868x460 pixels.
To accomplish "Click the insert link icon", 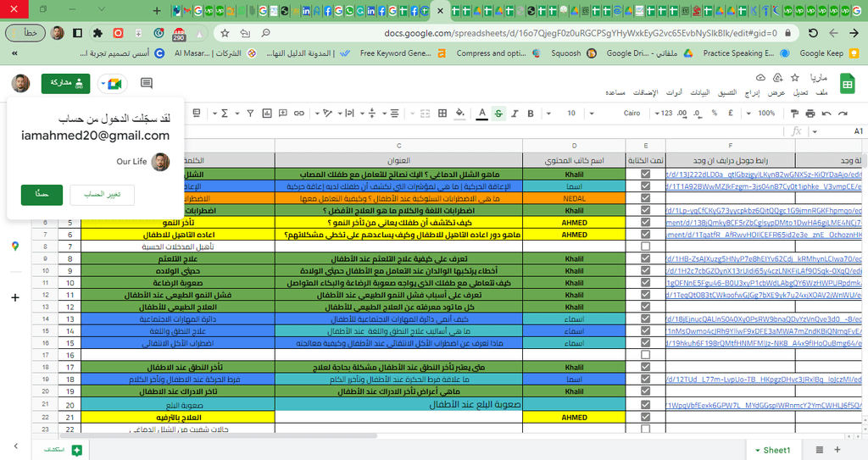I will click(x=299, y=114).
